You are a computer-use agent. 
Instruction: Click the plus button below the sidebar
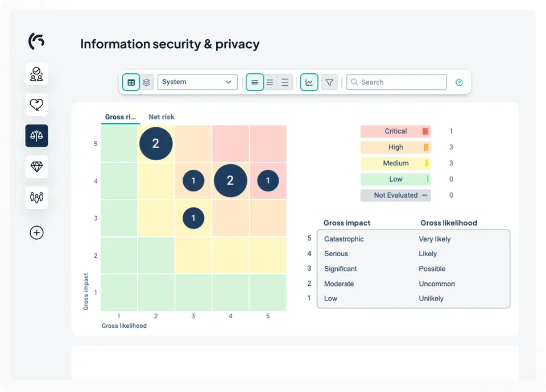(x=36, y=232)
